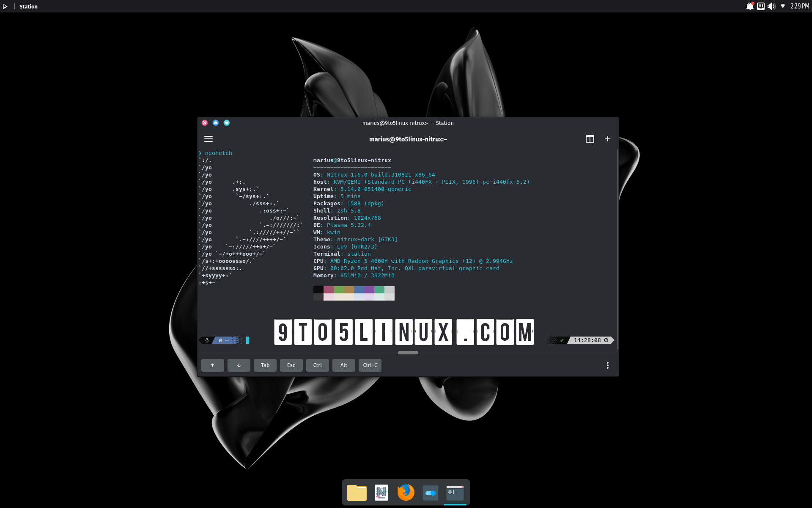The width and height of the screenshot is (812, 508).
Task: Toggle the Alt modifier key
Action: click(343, 365)
